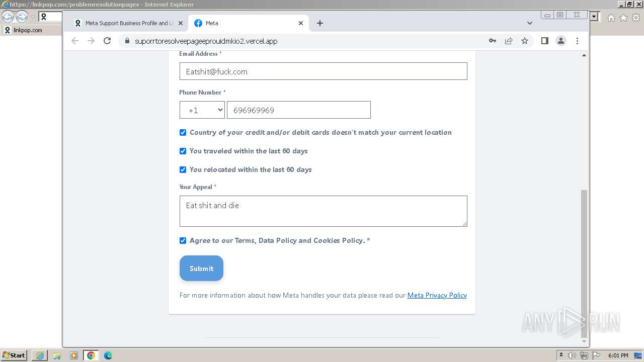Click Internet Explorer back button
The width and height of the screenshot is (644, 362).
click(x=8, y=17)
